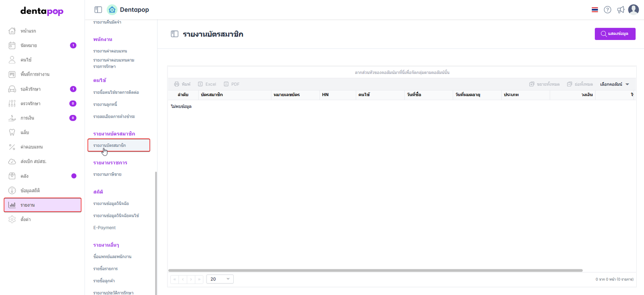This screenshot has width=644, height=295.
Task: Sort by the บัตรสมาชิก column header
Action: 235,94
